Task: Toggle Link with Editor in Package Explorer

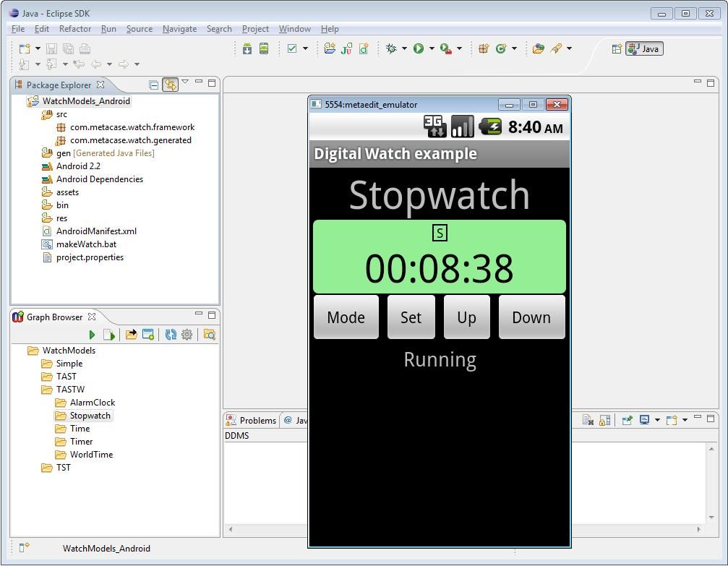Action: (x=171, y=84)
